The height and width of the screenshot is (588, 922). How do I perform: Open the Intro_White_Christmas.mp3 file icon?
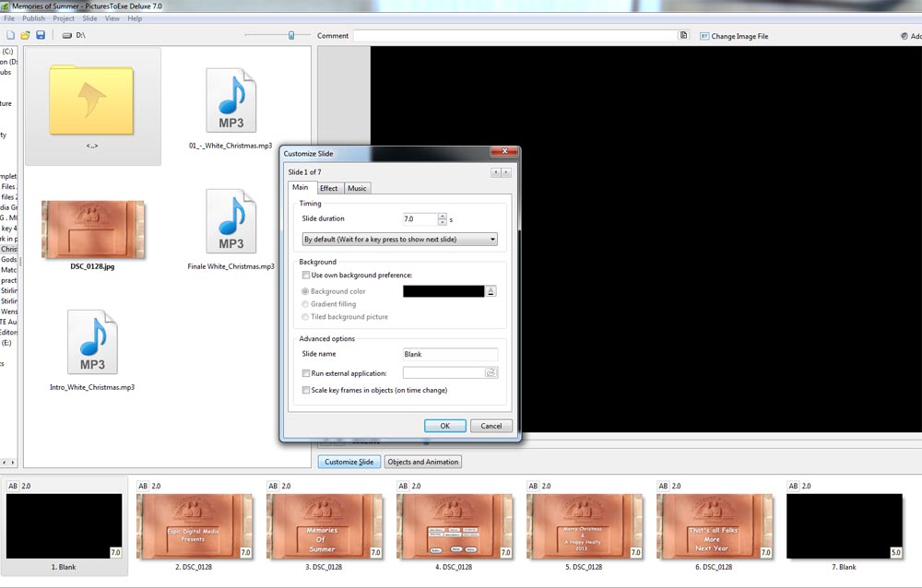tap(92, 343)
